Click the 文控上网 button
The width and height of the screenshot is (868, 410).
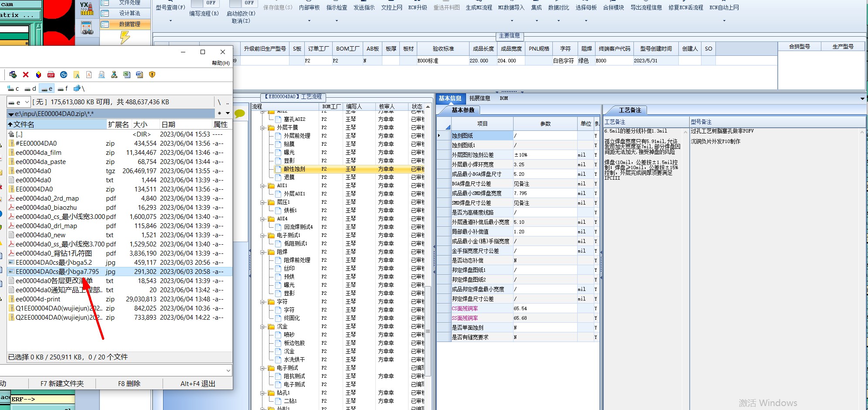tap(391, 7)
